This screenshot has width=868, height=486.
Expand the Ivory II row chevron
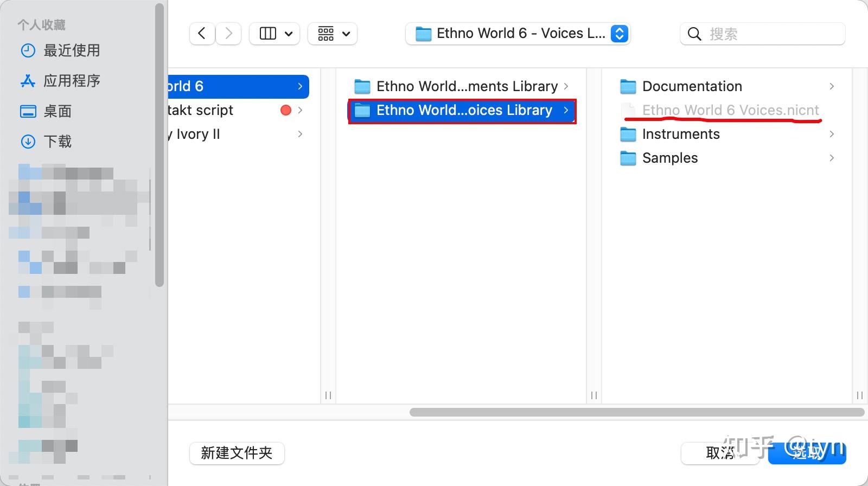tap(300, 134)
